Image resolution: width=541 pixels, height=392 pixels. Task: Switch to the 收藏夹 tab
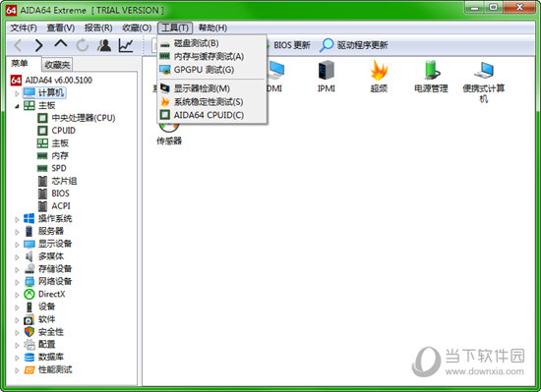pos(57,65)
